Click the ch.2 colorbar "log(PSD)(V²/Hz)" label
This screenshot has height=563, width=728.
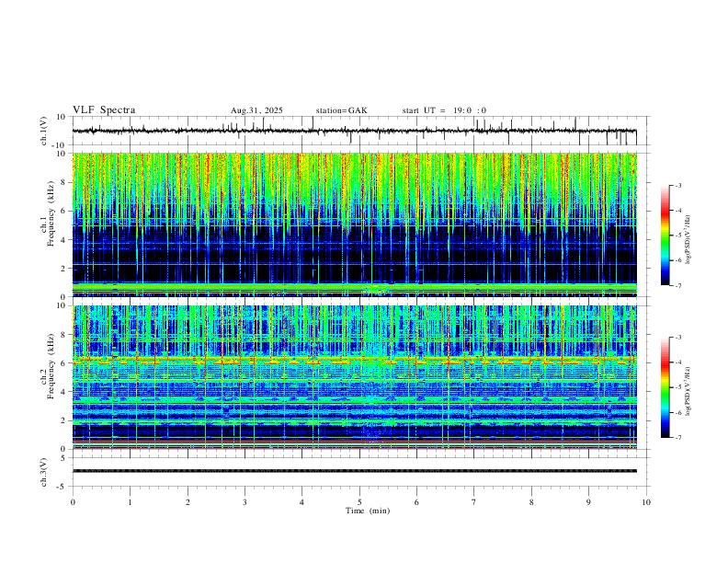coord(688,391)
